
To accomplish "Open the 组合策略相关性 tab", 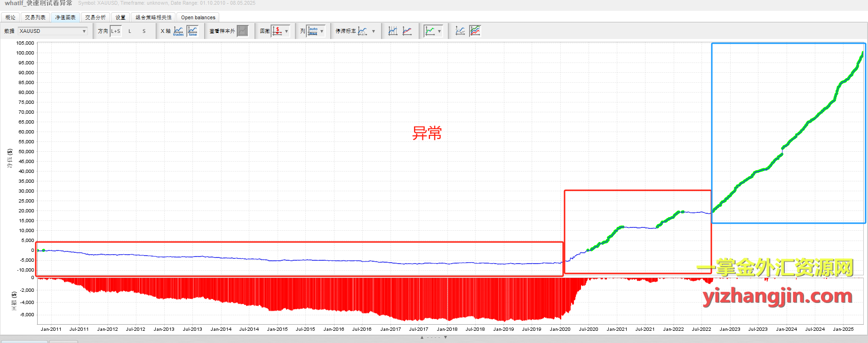I will click(x=153, y=17).
